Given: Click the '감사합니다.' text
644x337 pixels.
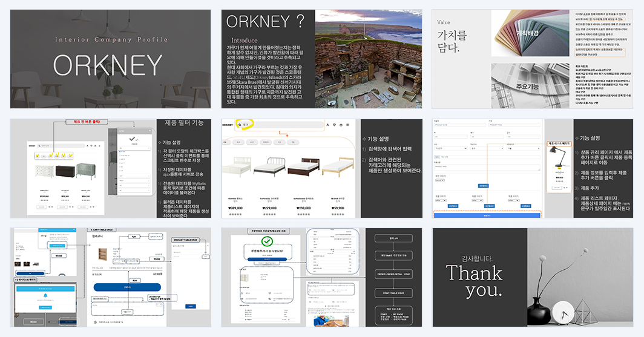Looking at the screenshot, I should tap(477, 258).
